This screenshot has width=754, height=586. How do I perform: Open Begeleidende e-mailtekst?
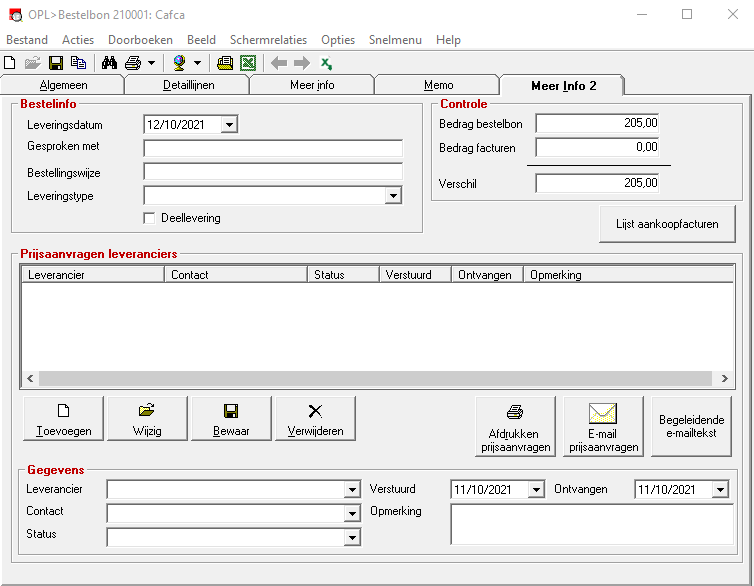point(691,426)
